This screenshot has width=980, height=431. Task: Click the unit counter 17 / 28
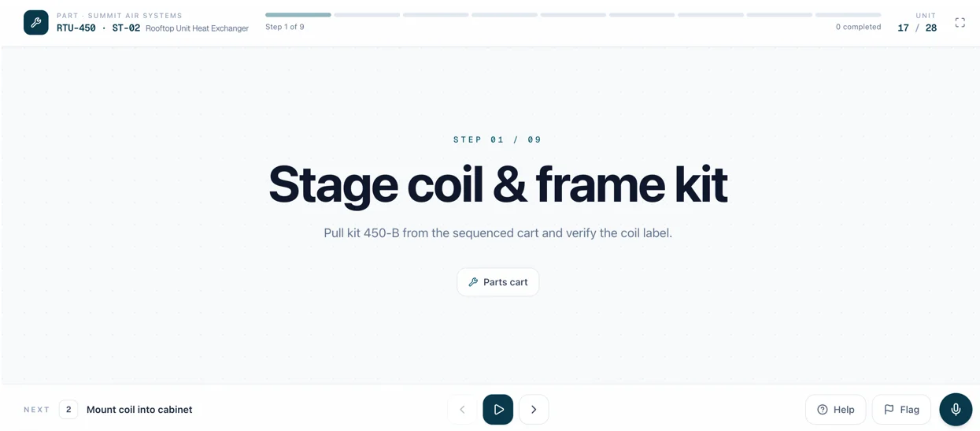point(917,28)
